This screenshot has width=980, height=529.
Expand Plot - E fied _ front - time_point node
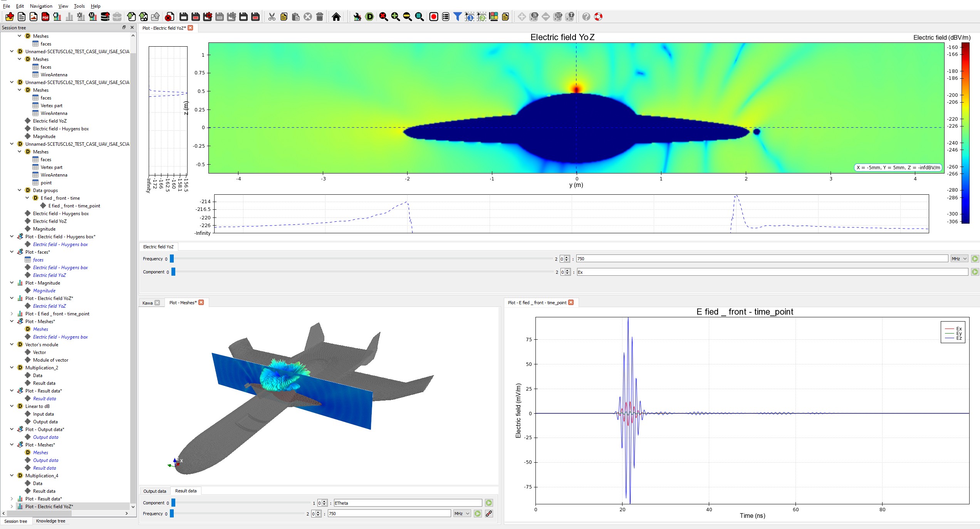(x=12, y=313)
